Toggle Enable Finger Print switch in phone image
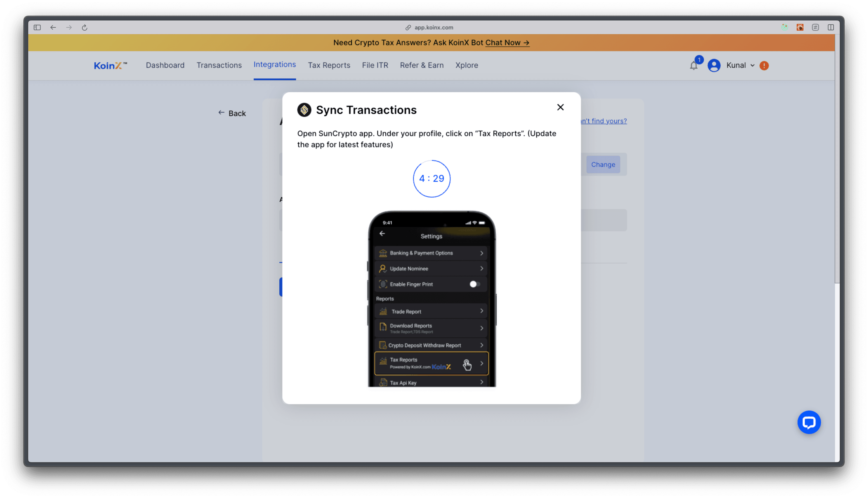Screen dimensions: 868x498 click(475, 284)
